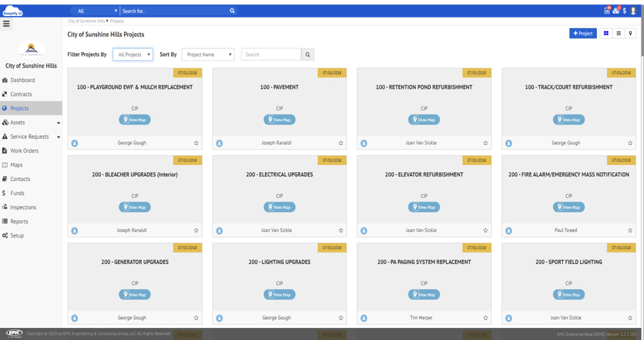
Task: Go to Work Orders in sidebar
Action: (x=24, y=151)
